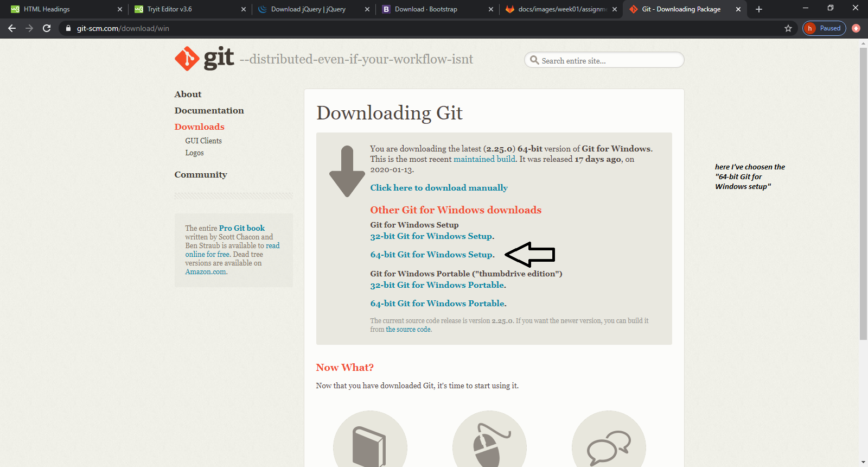Viewport: 868px width, 467px height.
Task: Click the site search magnifier icon
Action: [x=534, y=60]
